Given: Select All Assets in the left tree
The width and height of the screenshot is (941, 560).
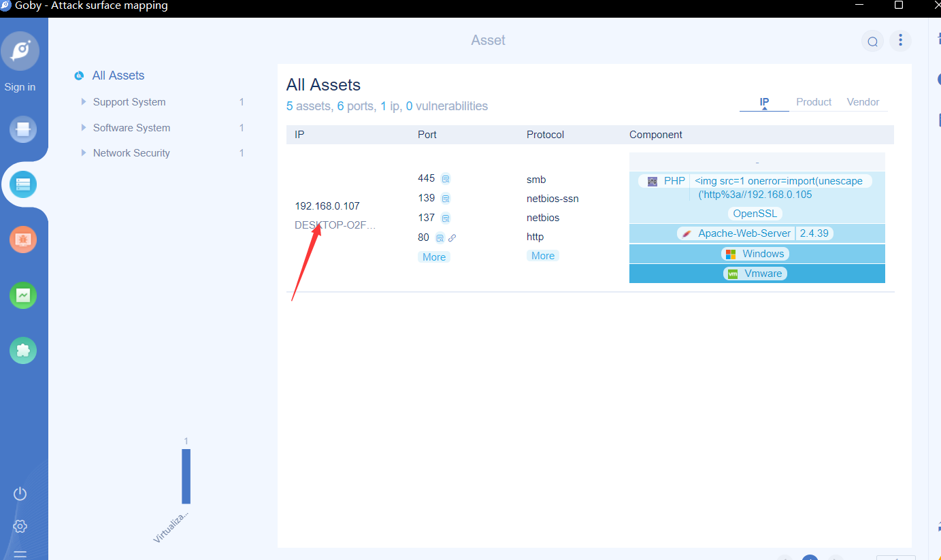Looking at the screenshot, I should pyautogui.click(x=118, y=76).
